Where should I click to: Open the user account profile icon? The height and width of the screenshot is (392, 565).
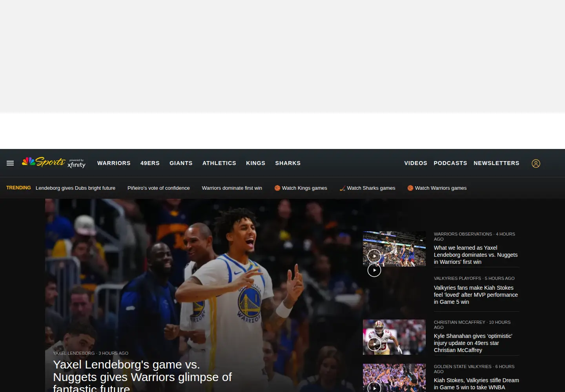click(x=536, y=163)
